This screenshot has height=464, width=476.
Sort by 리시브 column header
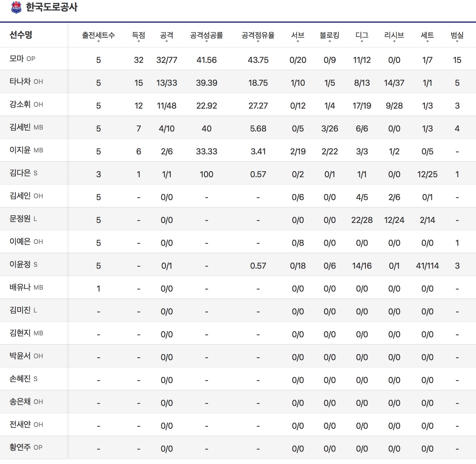pos(394,36)
